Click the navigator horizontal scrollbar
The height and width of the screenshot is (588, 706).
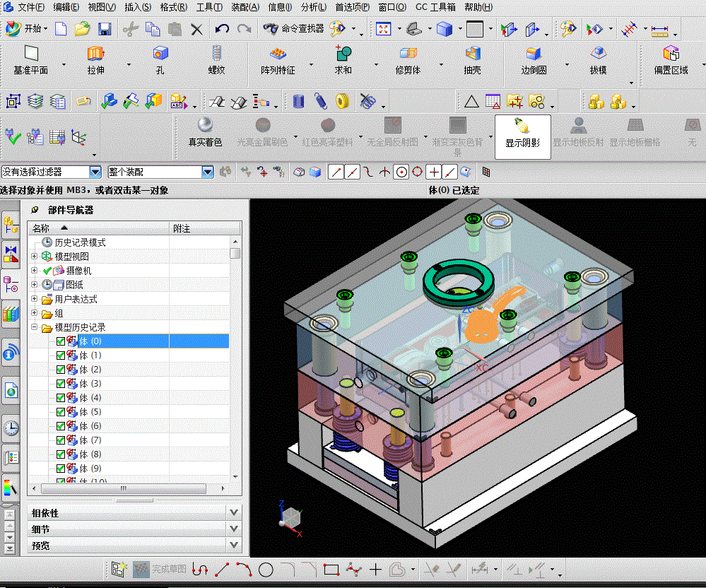tap(124, 488)
